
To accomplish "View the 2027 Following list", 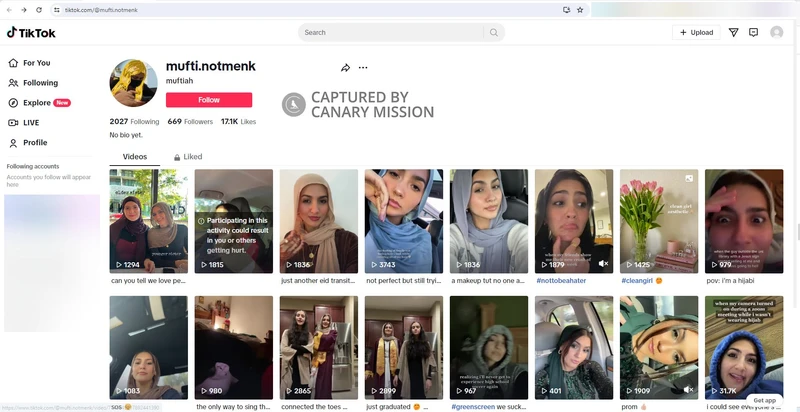I will tap(134, 121).
